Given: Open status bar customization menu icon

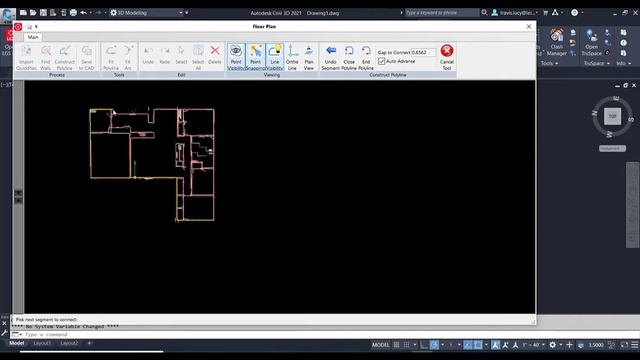Looking at the screenshot, I should 635,345.
